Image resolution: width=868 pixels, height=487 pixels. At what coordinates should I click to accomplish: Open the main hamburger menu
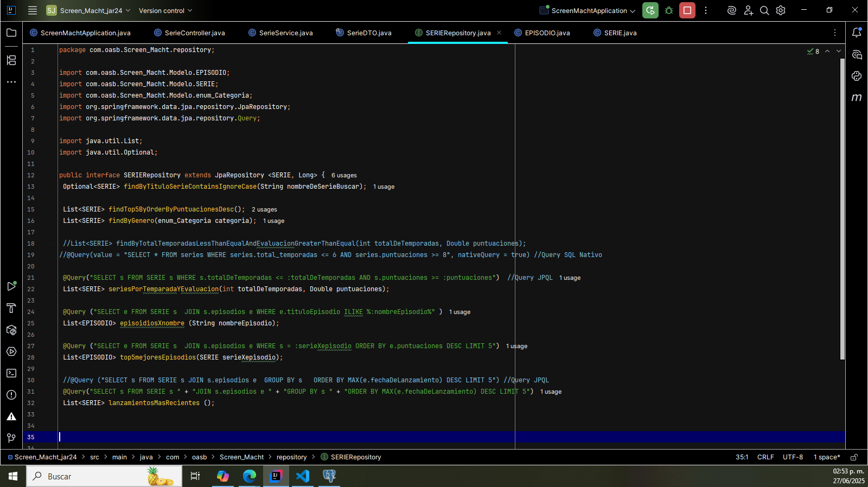[33, 10]
